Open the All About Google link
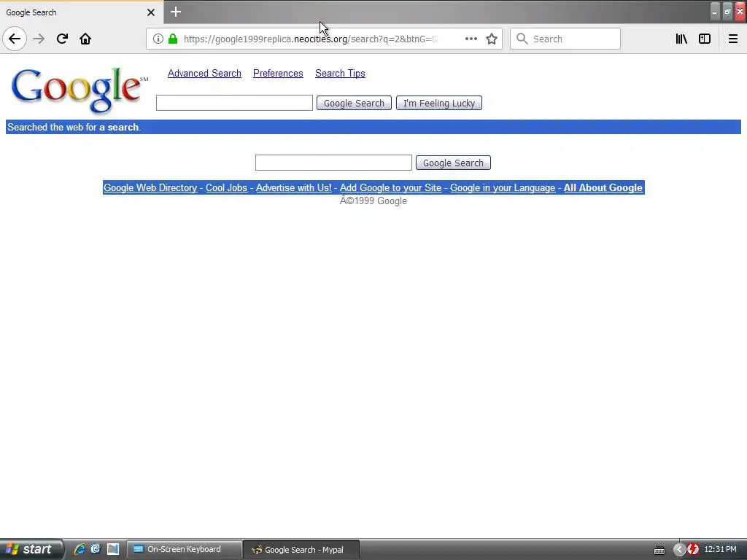 603,187
